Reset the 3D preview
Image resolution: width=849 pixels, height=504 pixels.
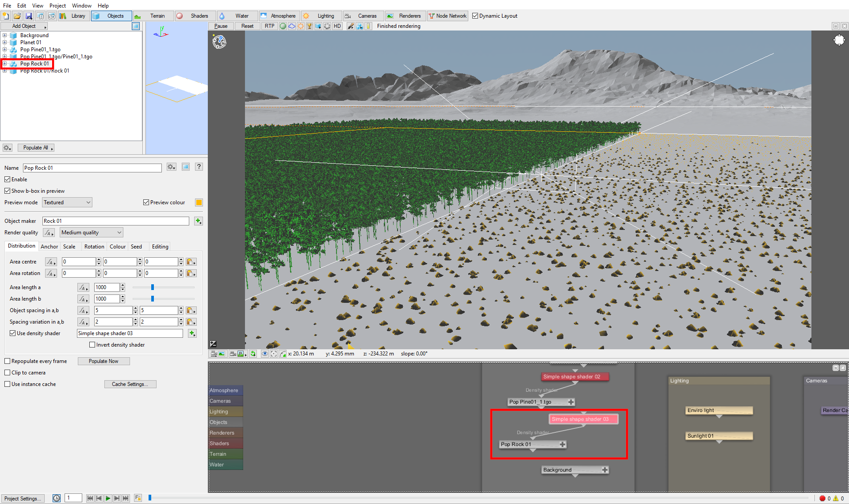[247, 26]
